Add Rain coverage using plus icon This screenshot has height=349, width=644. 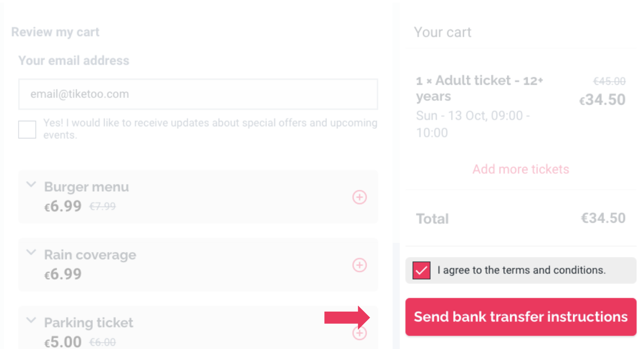pos(359,265)
